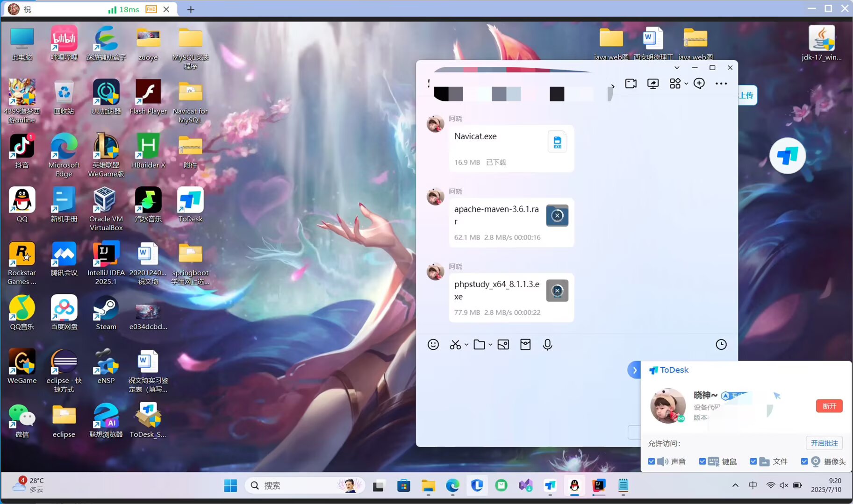This screenshot has height=504, width=853.
Task: Click the 断开 disconnect button
Action: coord(829,406)
